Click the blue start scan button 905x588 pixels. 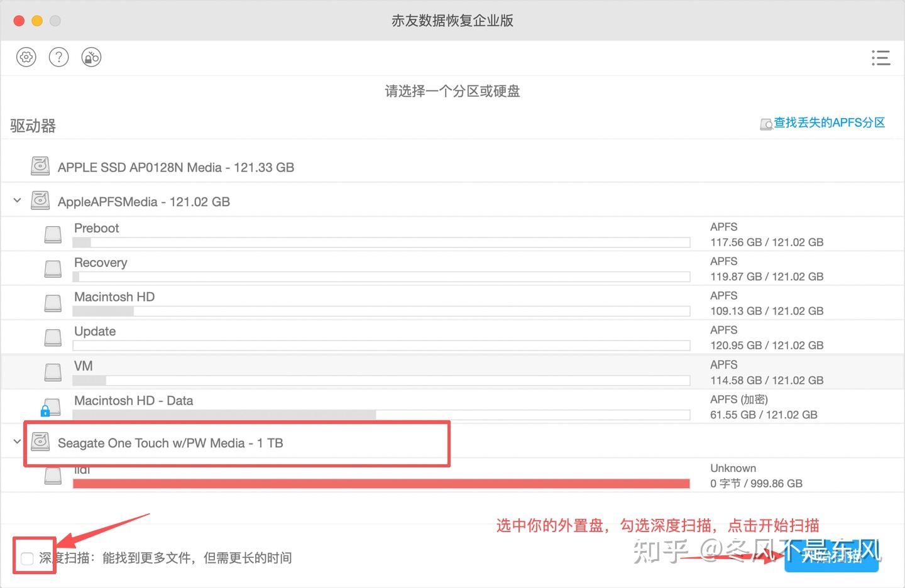click(x=831, y=556)
